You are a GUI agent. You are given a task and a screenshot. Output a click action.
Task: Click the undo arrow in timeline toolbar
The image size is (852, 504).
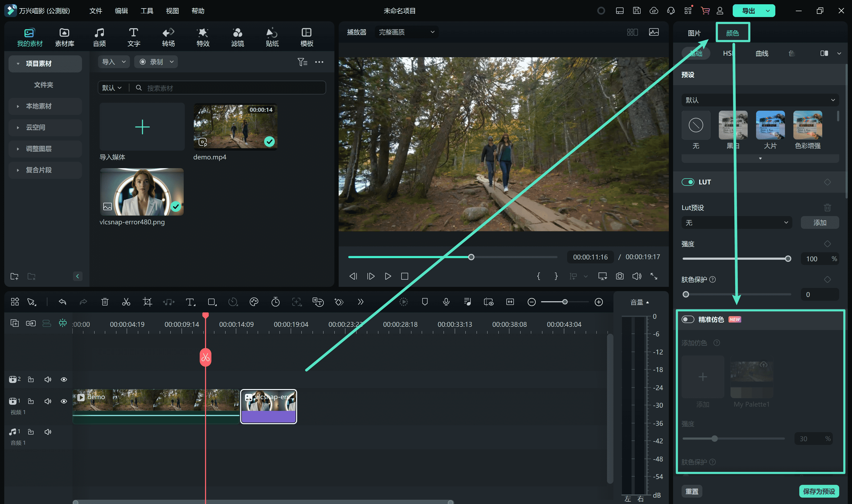pyautogui.click(x=63, y=302)
